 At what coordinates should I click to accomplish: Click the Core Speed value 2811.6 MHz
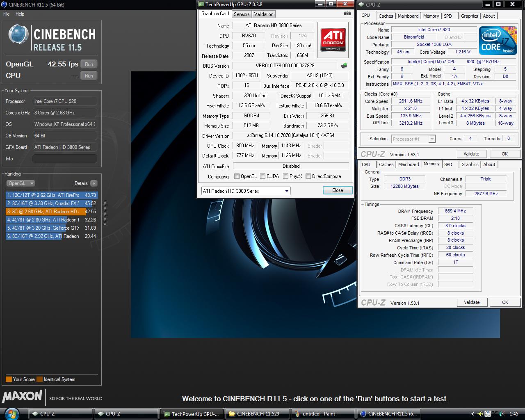411,101
